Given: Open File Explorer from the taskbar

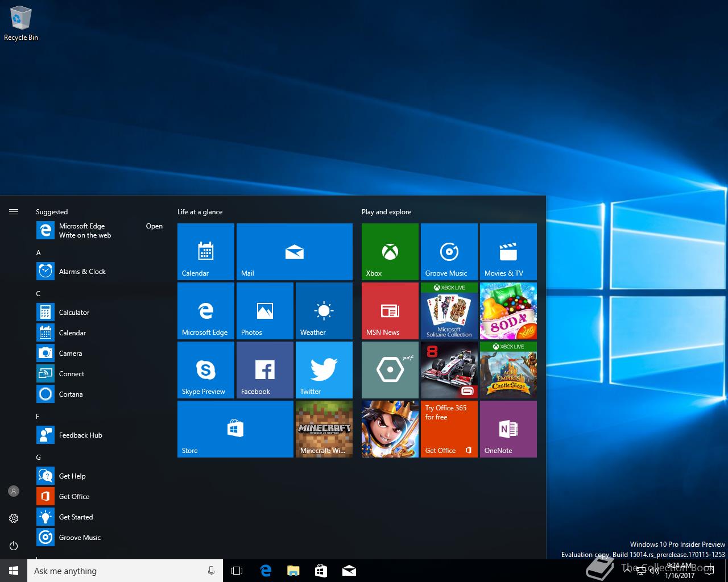Looking at the screenshot, I should pos(293,571).
